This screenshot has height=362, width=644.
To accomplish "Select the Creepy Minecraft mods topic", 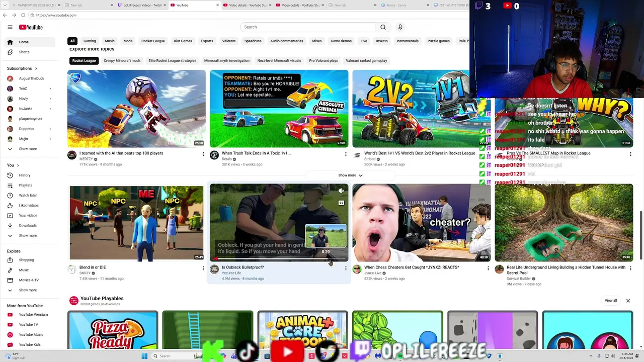I will point(122,61).
